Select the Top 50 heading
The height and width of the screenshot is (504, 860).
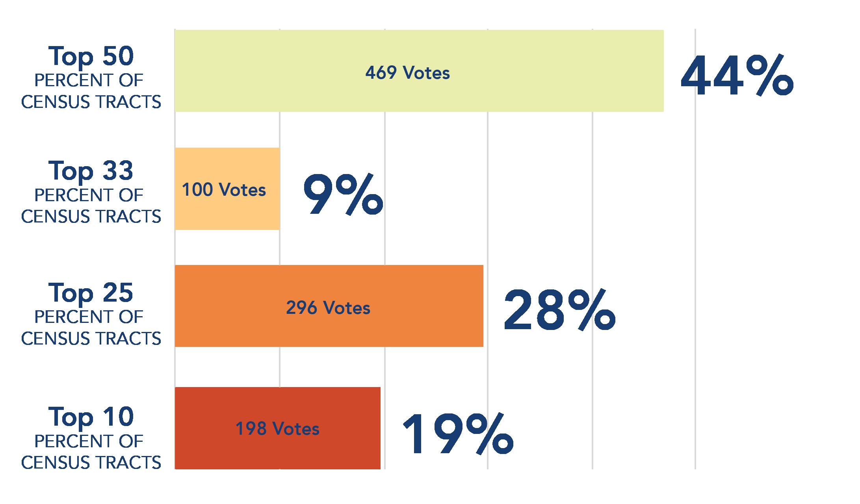[x=91, y=57]
